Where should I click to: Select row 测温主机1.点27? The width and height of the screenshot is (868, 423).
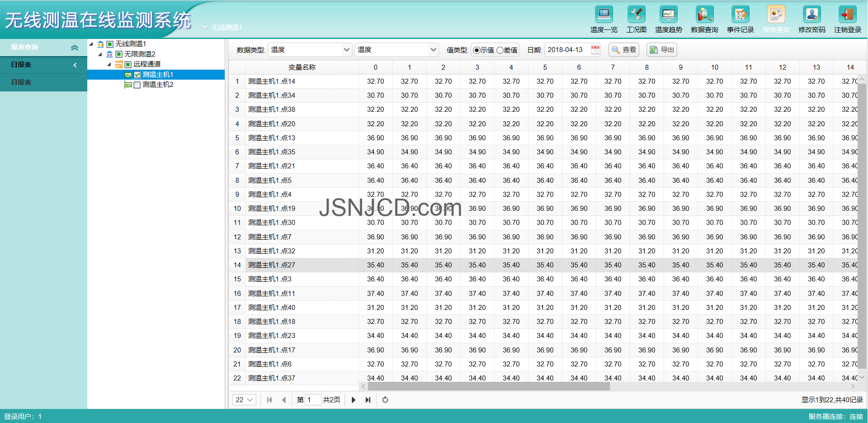coord(543,265)
